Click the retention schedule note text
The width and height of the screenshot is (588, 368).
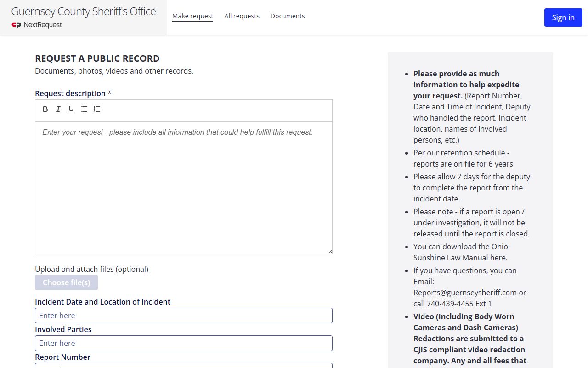click(464, 158)
